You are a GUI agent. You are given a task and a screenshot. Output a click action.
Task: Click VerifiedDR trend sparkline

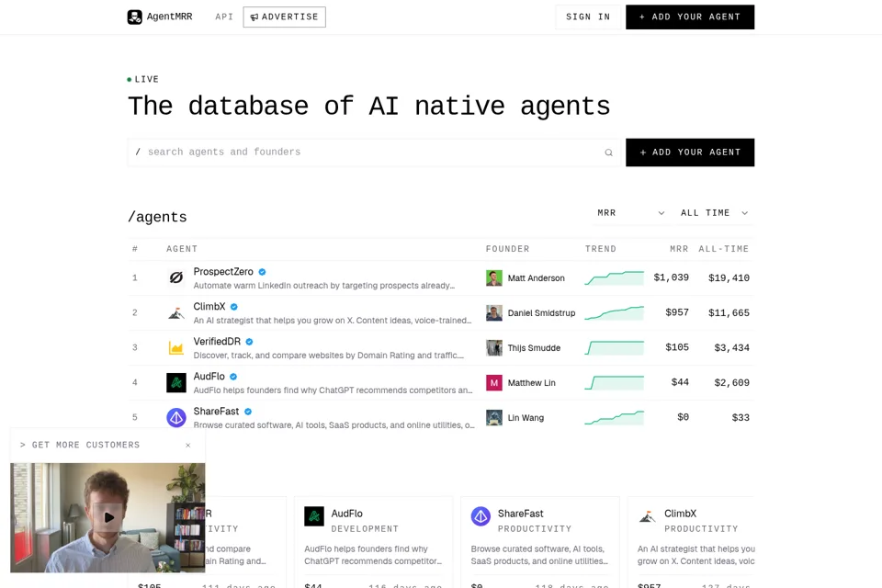[615, 347]
